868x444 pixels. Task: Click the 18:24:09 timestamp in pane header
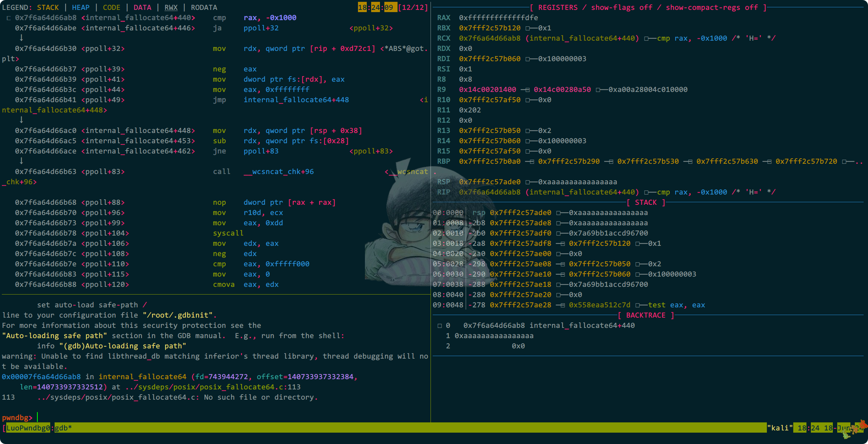point(377,7)
